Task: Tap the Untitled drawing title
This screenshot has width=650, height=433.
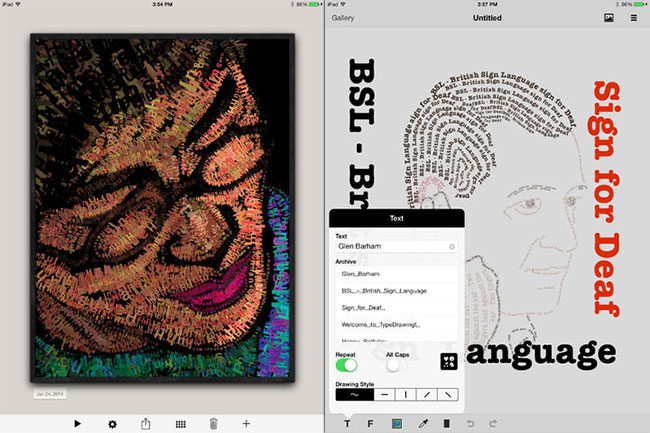Action: tap(487, 18)
